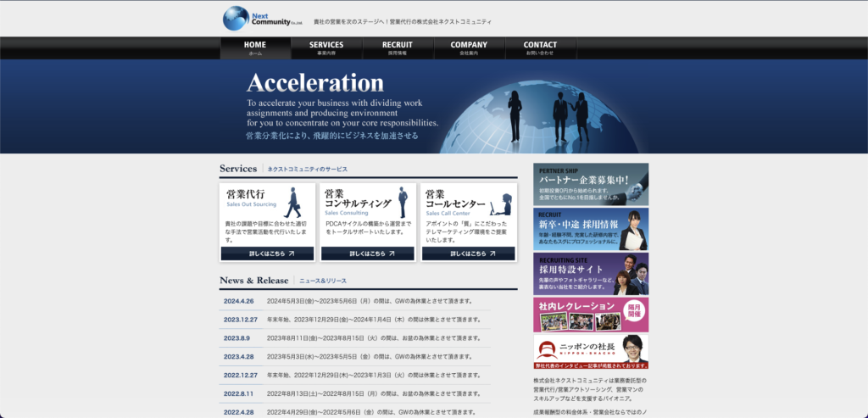Click the Next Community globe logo
This screenshot has width=868, height=418.
pyautogui.click(x=236, y=18)
